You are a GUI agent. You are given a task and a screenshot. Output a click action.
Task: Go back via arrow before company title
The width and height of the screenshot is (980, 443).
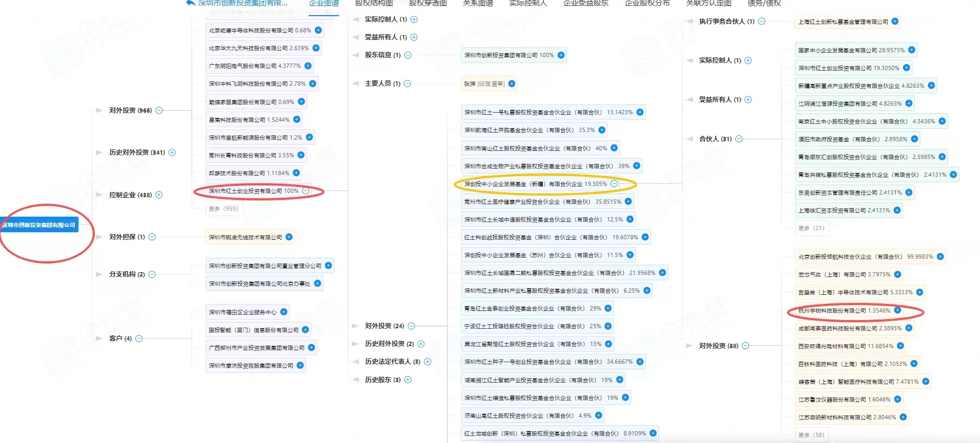click(190, 3)
